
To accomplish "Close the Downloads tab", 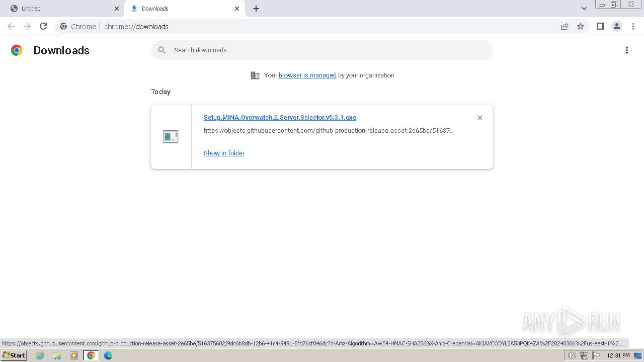I will coord(237,9).
